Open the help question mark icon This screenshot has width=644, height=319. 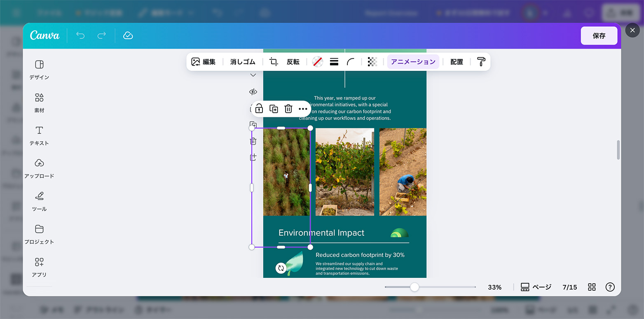point(610,287)
